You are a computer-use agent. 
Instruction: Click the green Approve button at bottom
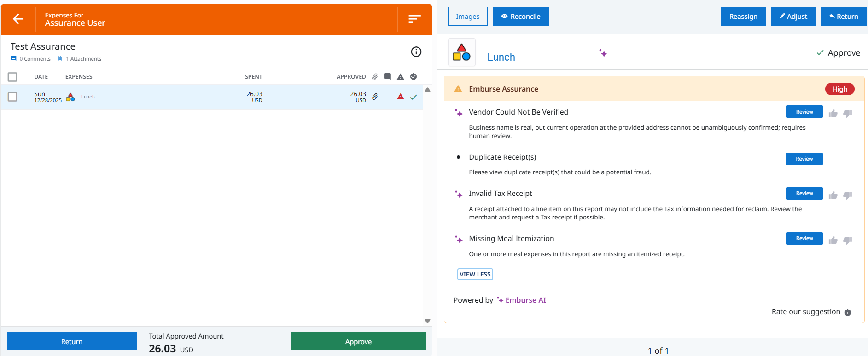pyautogui.click(x=358, y=341)
